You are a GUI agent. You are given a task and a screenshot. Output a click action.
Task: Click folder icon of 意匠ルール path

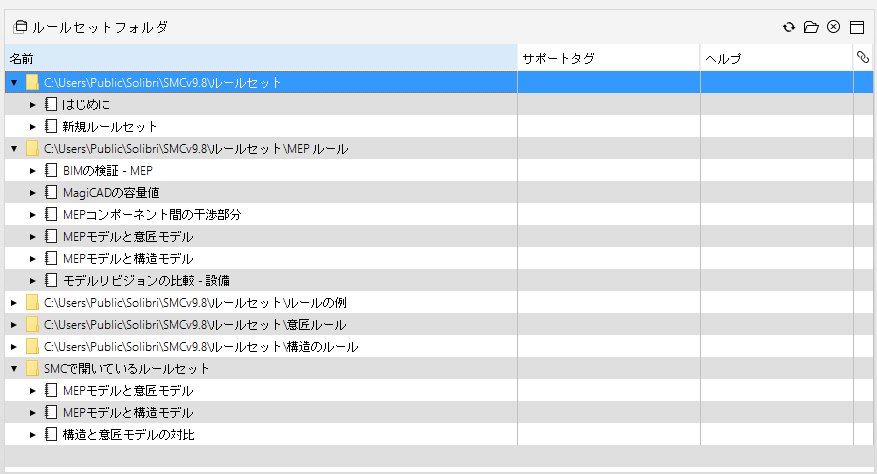[32, 325]
